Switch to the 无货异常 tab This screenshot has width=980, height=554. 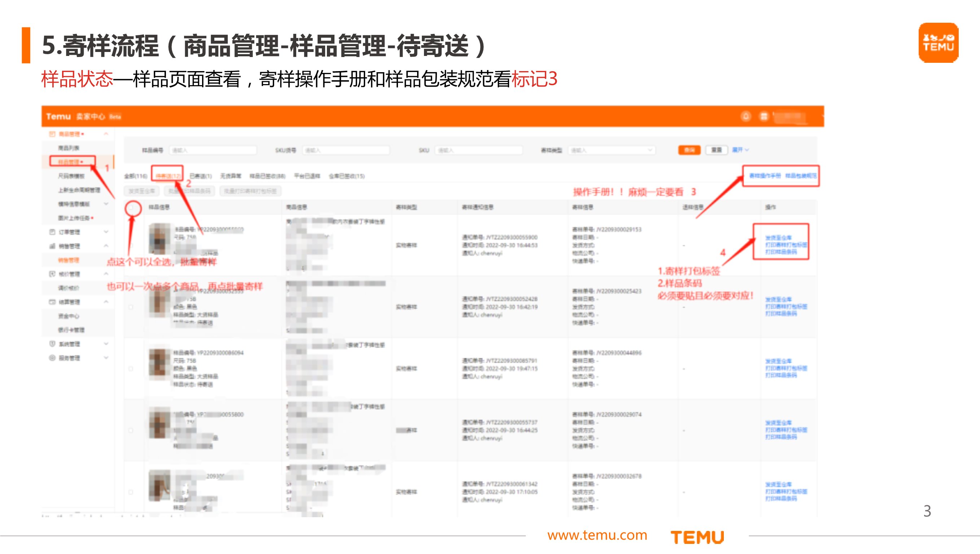[231, 176]
